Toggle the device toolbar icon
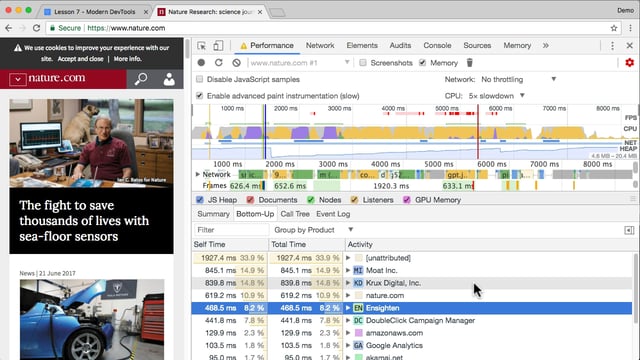The image size is (640, 360). (218, 46)
